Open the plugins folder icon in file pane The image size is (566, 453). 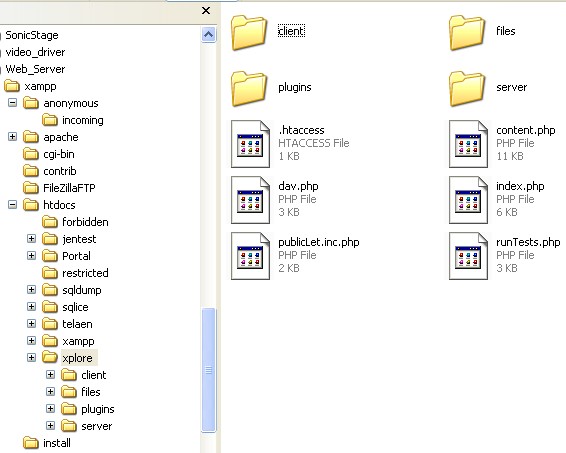[x=249, y=89]
